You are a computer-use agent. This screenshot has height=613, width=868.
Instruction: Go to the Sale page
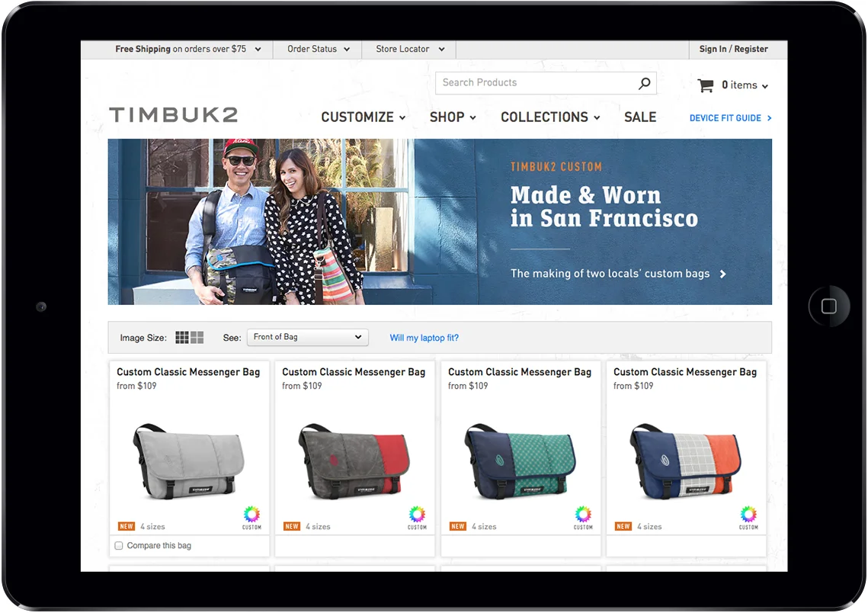(x=640, y=117)
